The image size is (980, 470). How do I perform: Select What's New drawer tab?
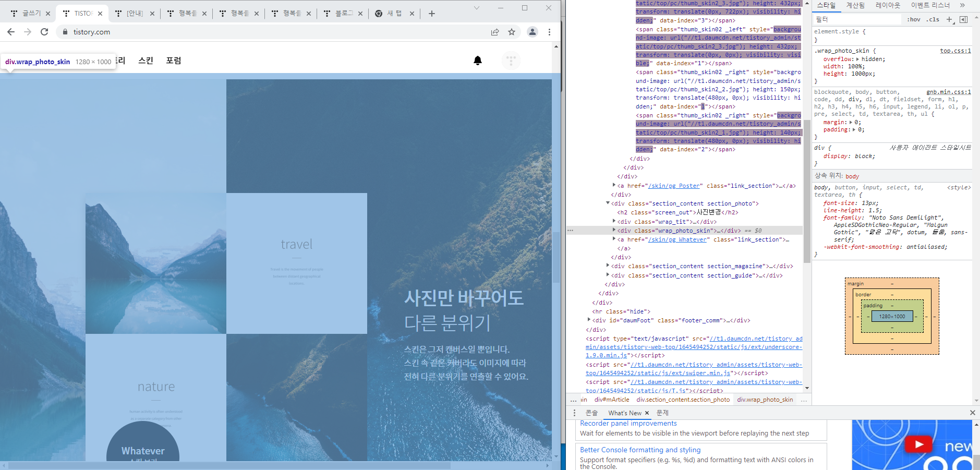[625, 413]
